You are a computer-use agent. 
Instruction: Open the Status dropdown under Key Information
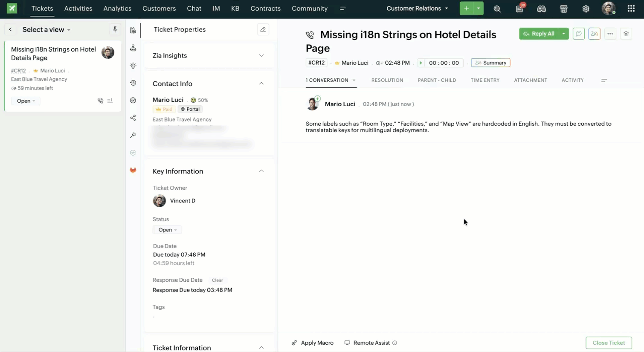click(167, 230)
